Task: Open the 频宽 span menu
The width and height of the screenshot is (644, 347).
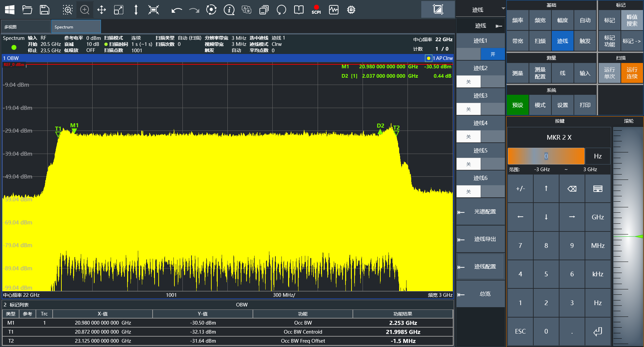Action: pos(540,20)
